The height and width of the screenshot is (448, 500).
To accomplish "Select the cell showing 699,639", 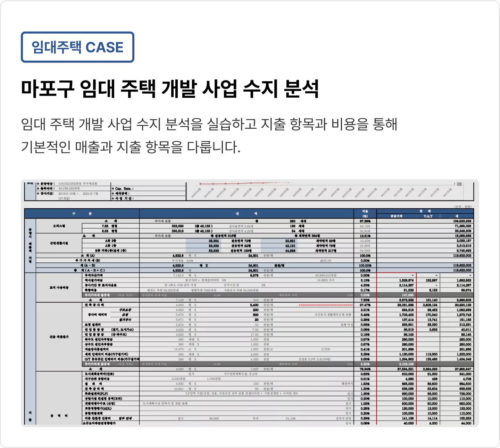I will coord(465,389).
